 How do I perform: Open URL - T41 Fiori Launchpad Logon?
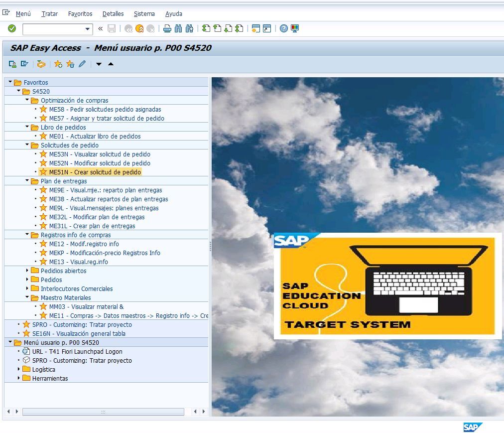(x=77, y=351)
